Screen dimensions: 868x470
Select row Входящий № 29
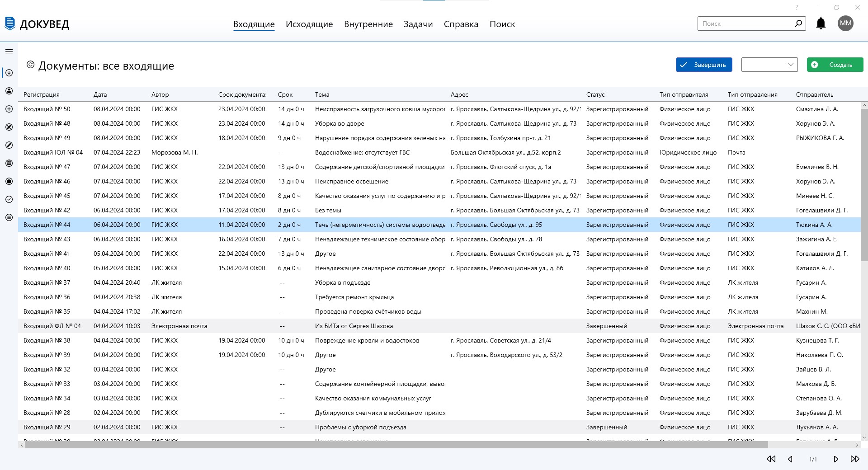(439, 427)
